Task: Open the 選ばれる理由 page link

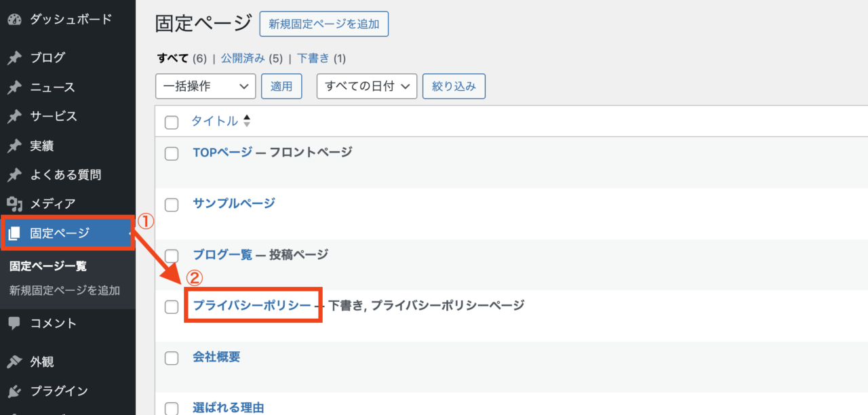Action: 228,408
